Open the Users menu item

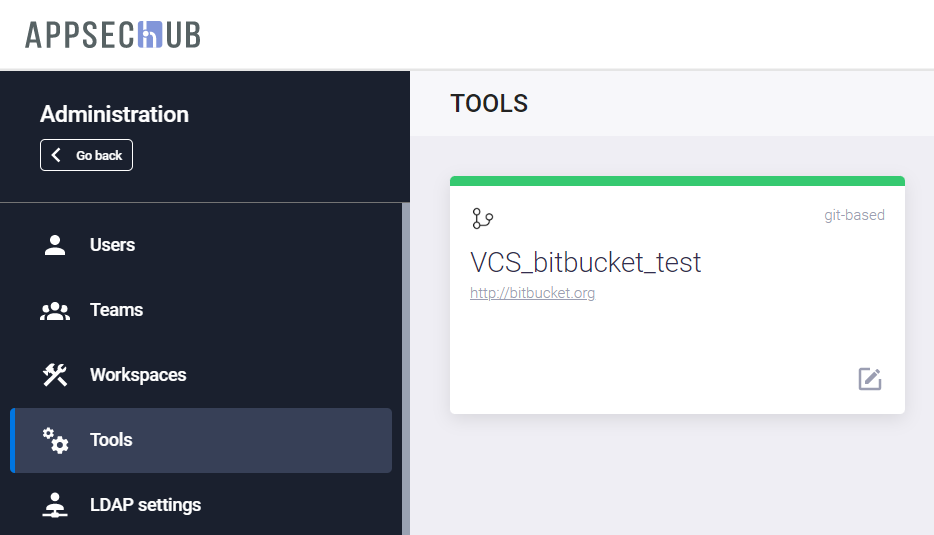tap(112, 245)
